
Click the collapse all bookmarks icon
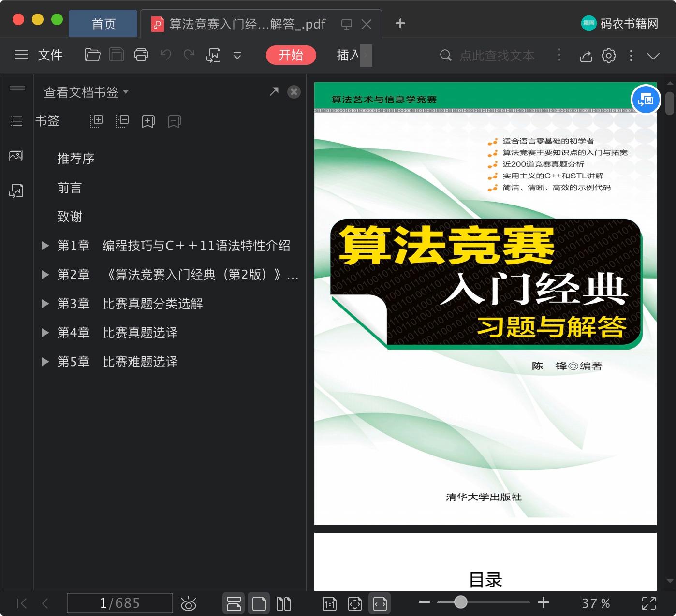tap(122, 121)
